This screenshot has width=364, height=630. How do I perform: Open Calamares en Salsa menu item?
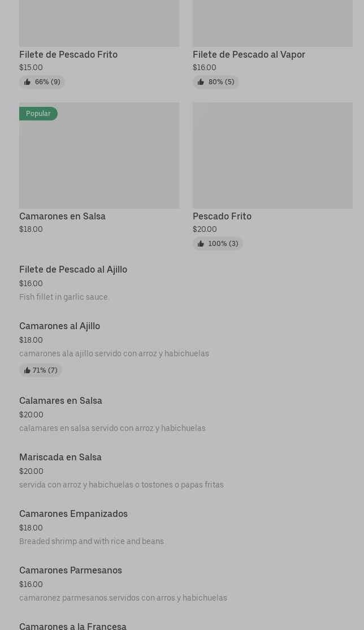coord(60,401)
